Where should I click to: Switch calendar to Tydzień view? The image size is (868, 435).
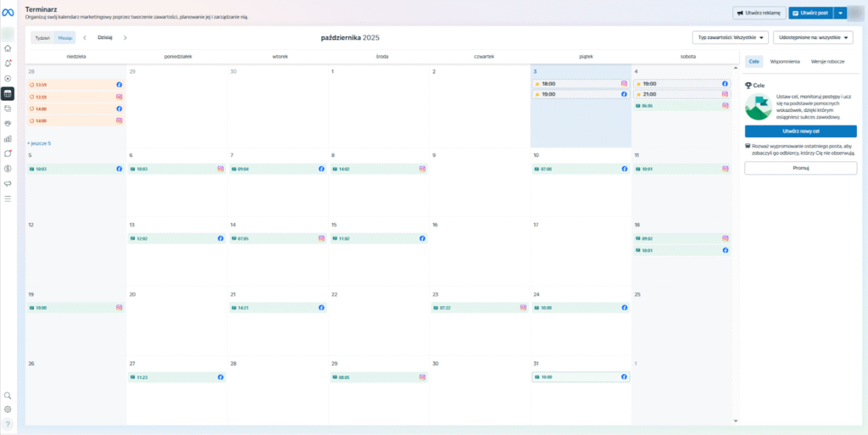(x=42, y=37)
